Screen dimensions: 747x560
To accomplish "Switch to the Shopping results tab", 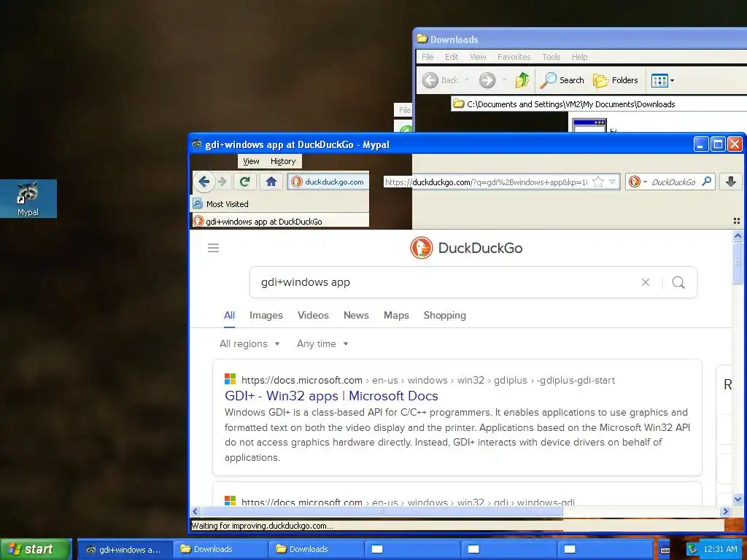I will (x=444, y=315).
